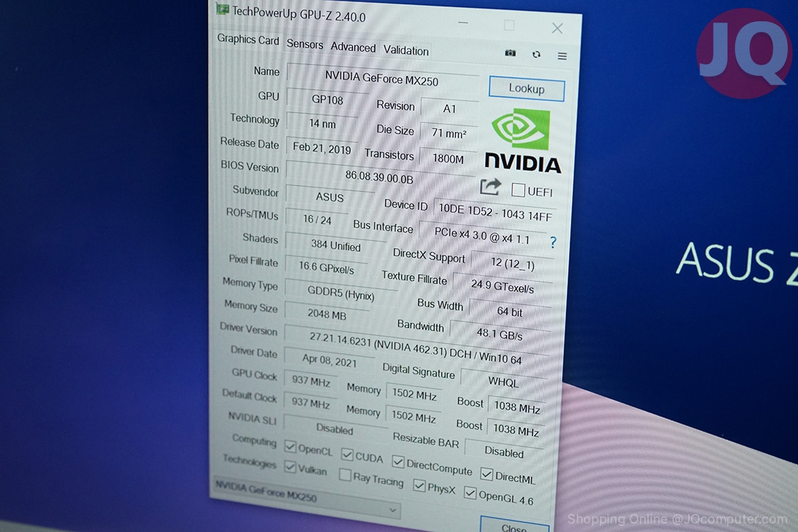Select the DirectX Support value 12 (12_1)

click(512, 262)
